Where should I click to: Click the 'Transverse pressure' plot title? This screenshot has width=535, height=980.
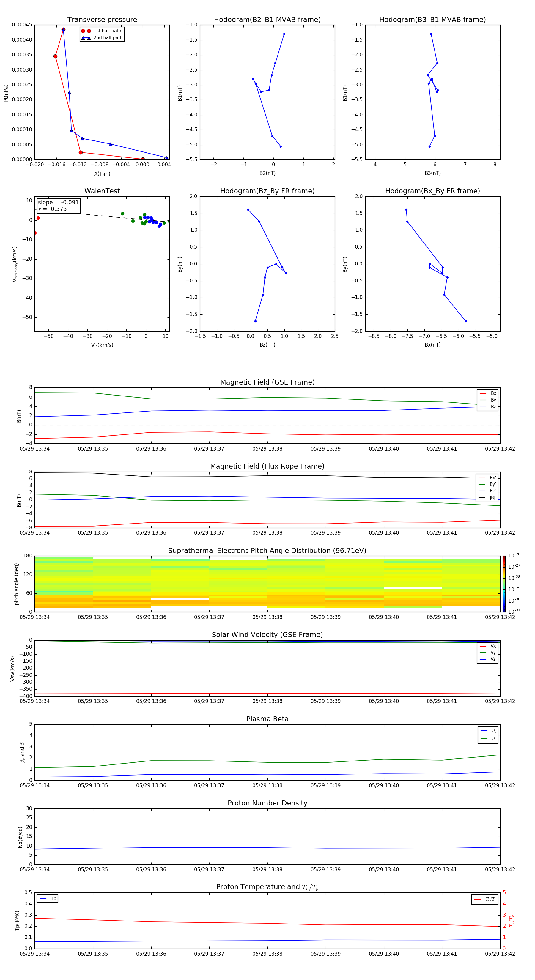coord(102,19)
